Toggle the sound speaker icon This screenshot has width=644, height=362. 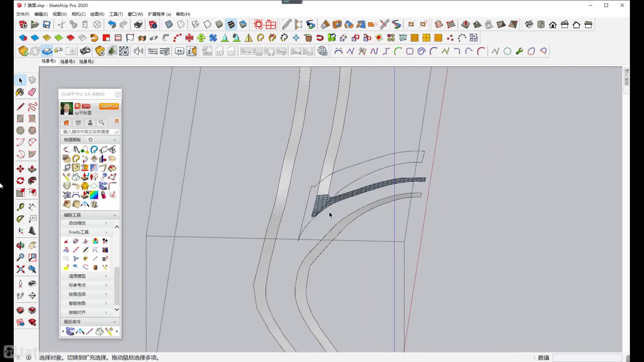tap(138, 51)
